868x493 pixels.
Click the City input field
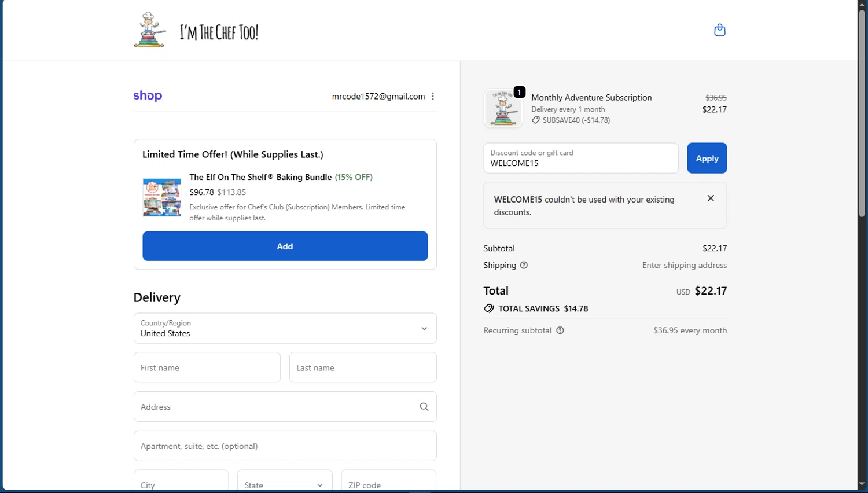[181, 481]
